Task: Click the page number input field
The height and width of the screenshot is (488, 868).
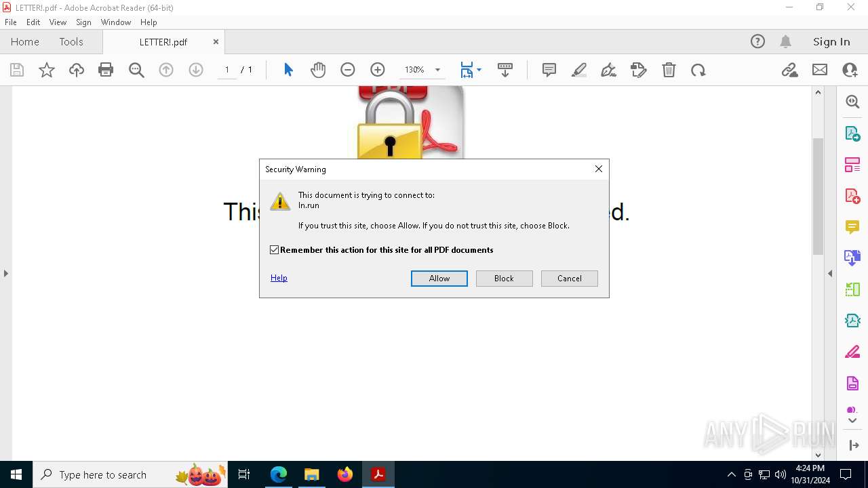Action: 227,70
